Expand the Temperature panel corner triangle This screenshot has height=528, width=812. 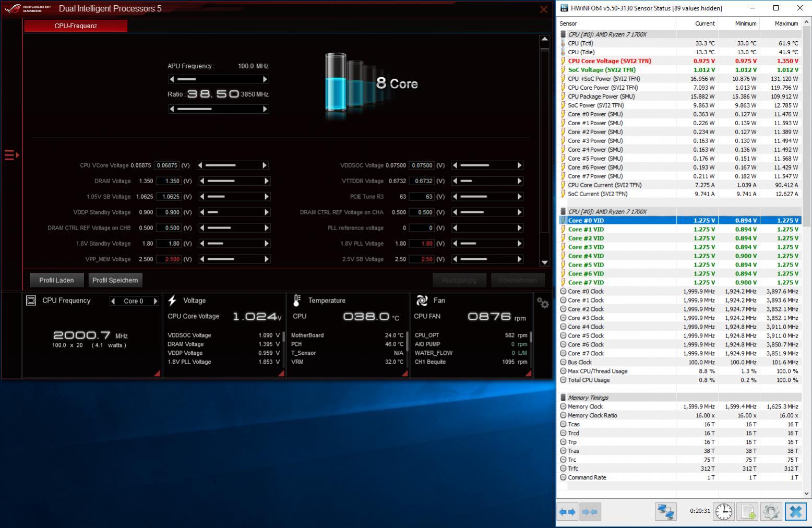click(x=405, y=373)
